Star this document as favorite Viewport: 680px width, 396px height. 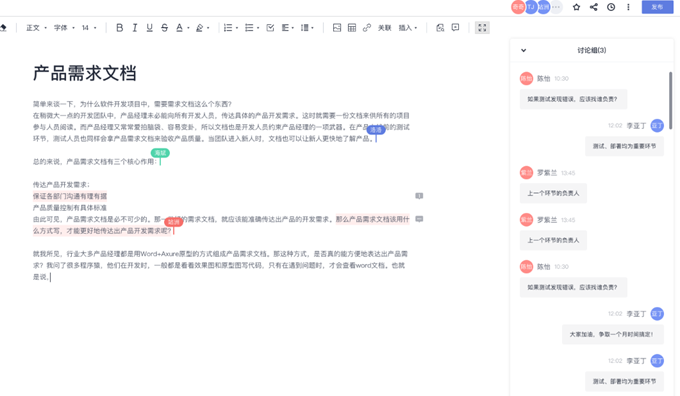[576, 7]
